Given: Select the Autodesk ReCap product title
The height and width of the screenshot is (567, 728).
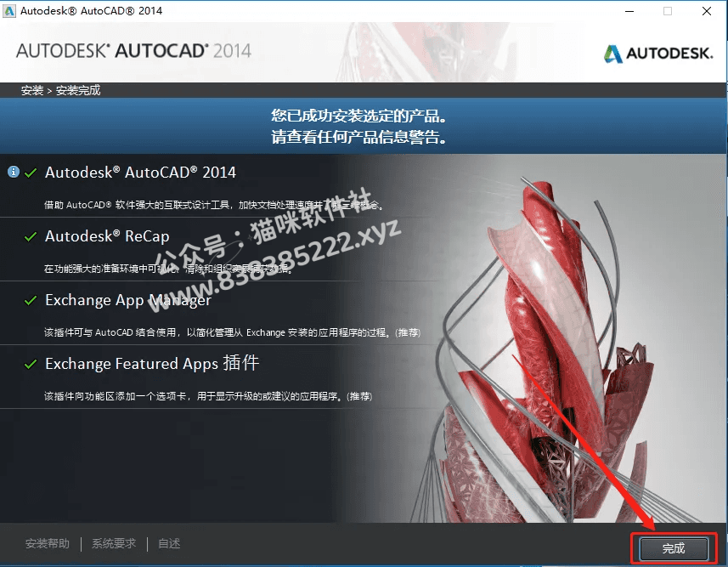Looking at the screenshot, I should tap(107, 236).
